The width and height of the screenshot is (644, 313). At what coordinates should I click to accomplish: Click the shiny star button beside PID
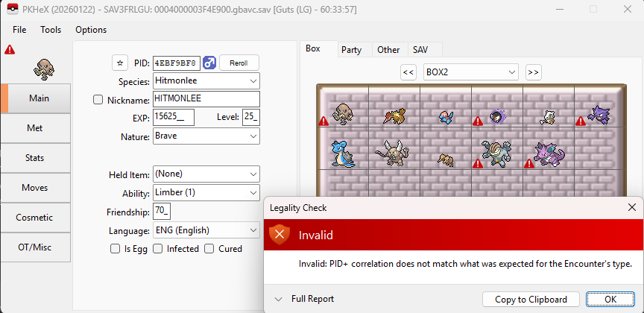120,63
